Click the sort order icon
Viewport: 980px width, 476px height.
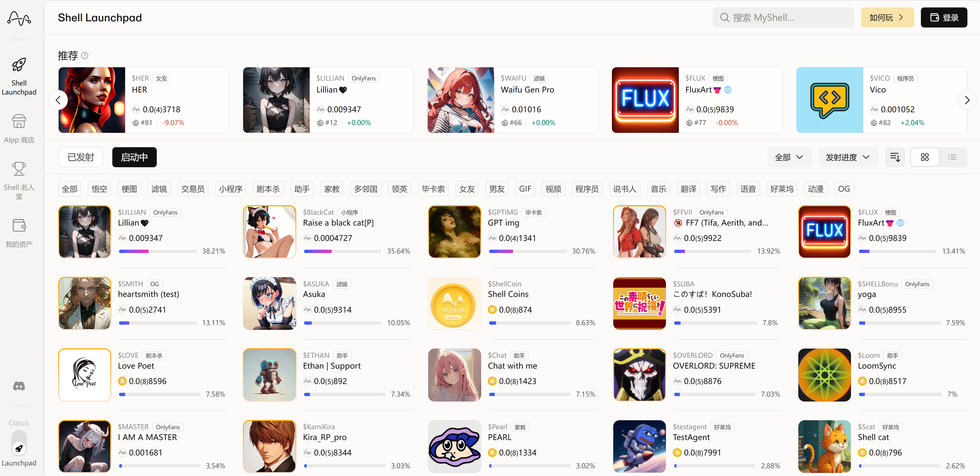tap(895, 157)
